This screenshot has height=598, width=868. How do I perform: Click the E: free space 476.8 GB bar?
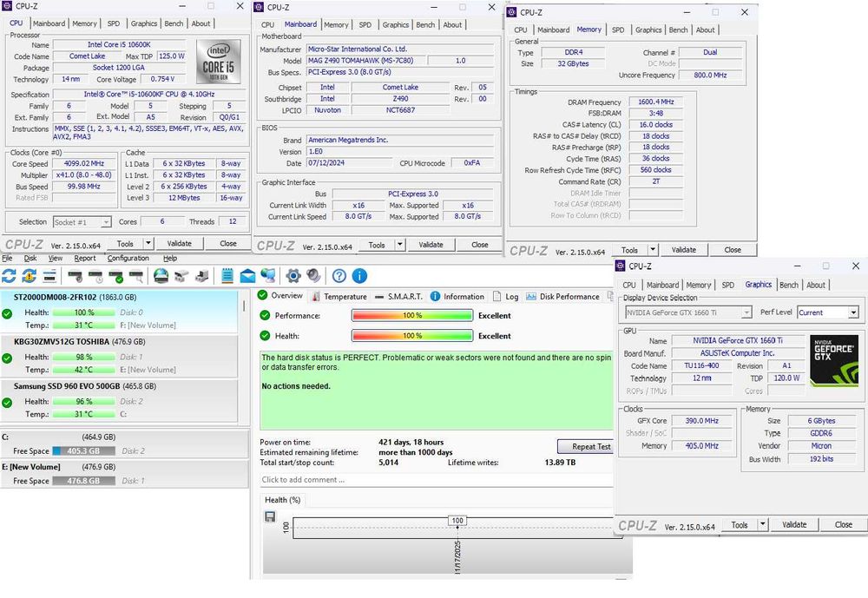click(83, 481)
